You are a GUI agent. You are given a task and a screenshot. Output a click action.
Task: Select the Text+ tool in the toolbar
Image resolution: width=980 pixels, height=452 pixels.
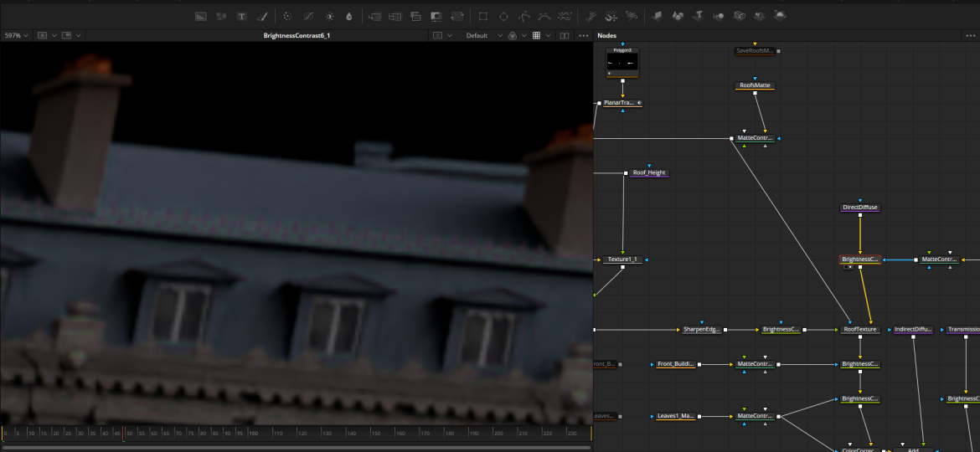(241, 16)
